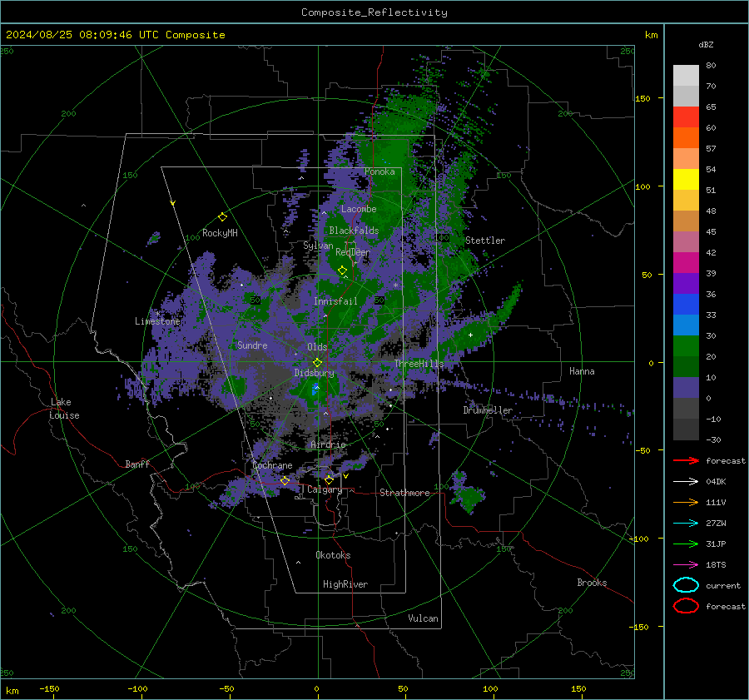Click the Didsbury town label

314,373
